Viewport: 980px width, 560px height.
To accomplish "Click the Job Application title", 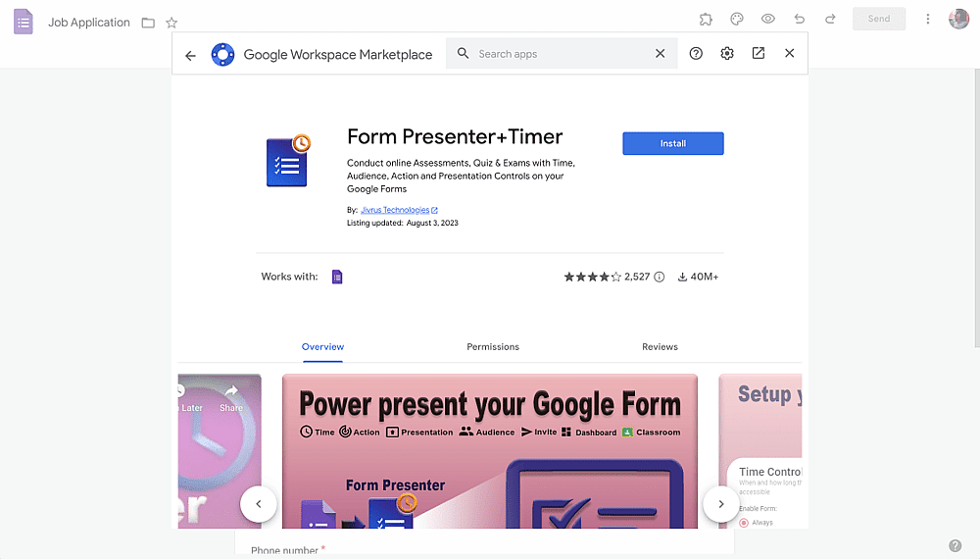I will pos(89,23).
